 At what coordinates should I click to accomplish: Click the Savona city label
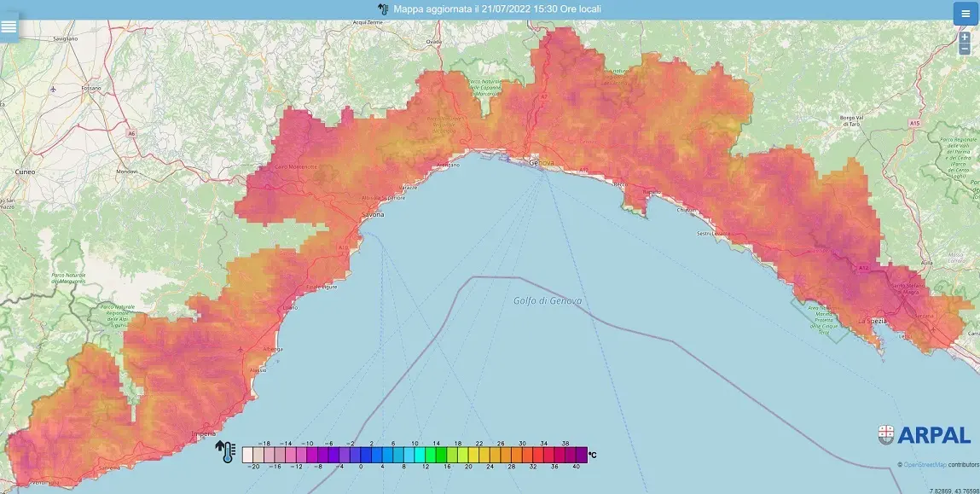[x=373, y=214]
